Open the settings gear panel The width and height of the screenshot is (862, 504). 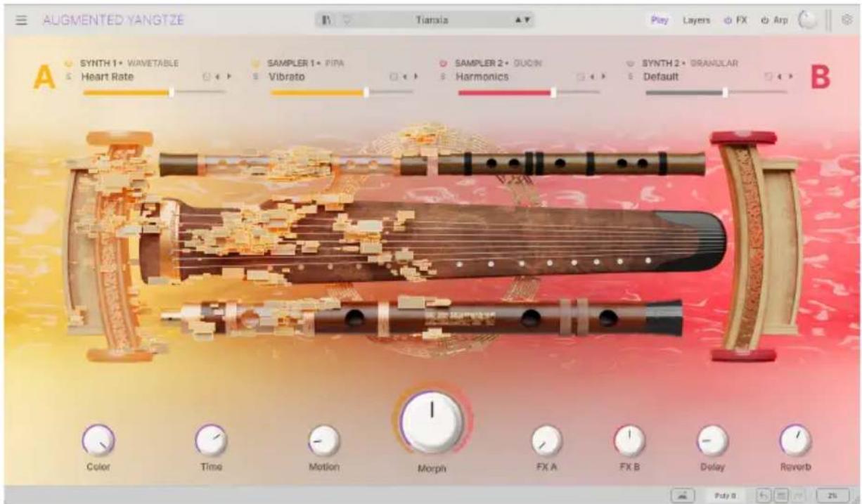click(x=847, y=20)
